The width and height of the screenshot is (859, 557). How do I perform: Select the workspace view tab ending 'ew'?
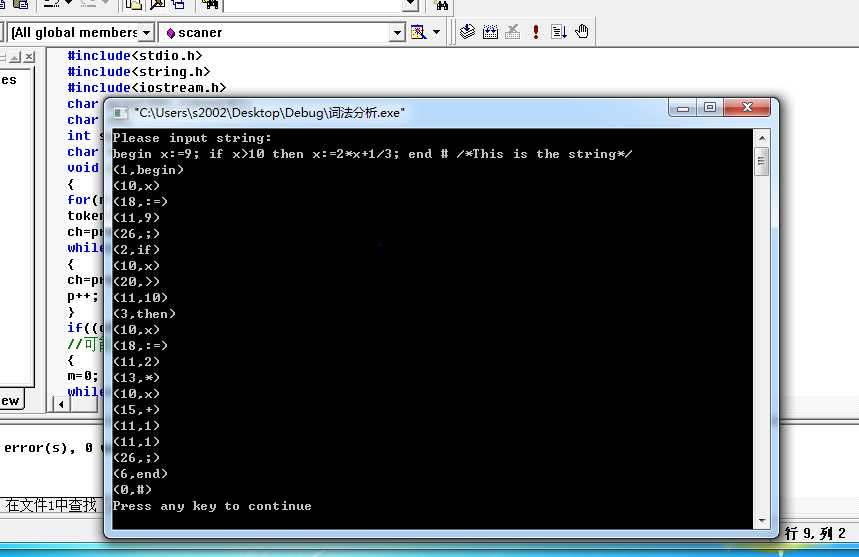[10, 400]
